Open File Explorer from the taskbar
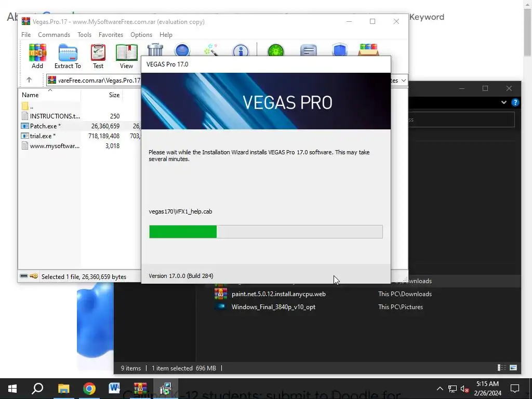Screen dimensions: 532x399 coord(63,389)
